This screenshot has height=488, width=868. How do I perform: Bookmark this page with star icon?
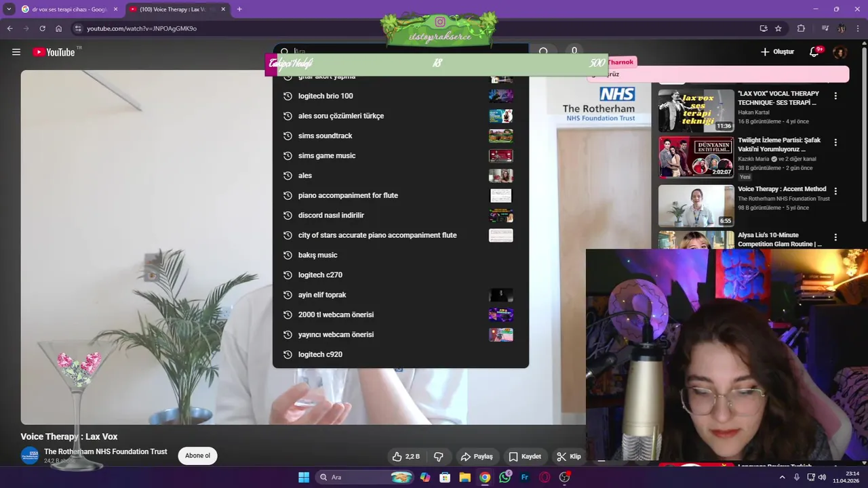[778, 28]
